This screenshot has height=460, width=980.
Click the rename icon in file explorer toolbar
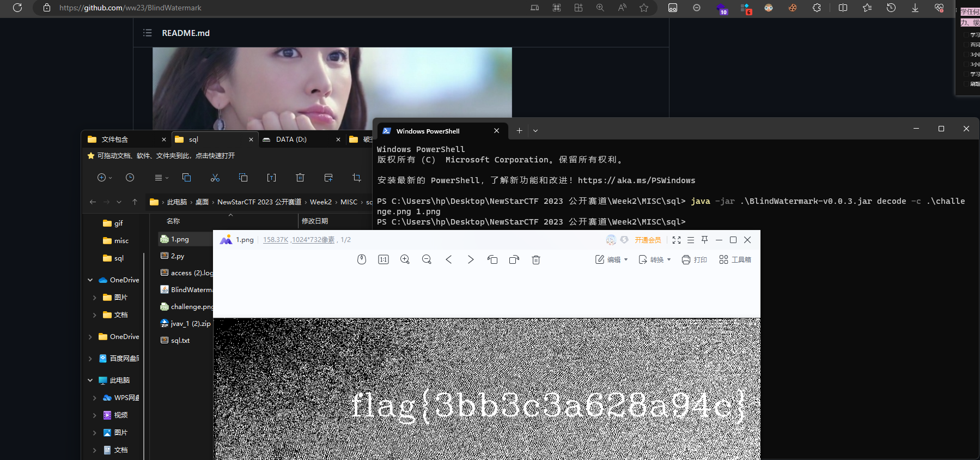click(x=272, y=178)
